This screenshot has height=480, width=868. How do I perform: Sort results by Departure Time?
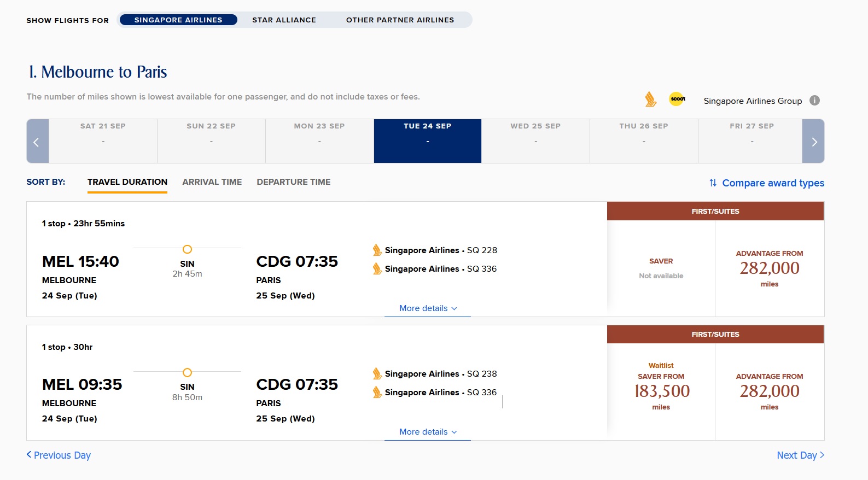point(294,182)
